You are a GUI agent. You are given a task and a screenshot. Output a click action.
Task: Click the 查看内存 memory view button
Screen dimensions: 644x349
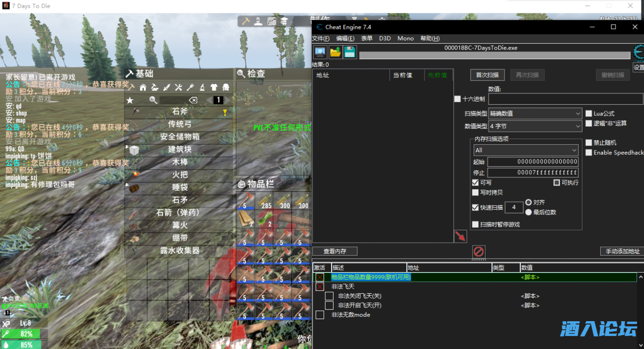pos(335,251)
